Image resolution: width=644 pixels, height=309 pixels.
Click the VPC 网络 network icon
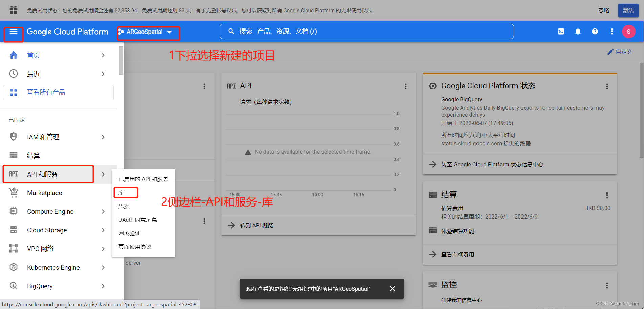click(14, 248)
